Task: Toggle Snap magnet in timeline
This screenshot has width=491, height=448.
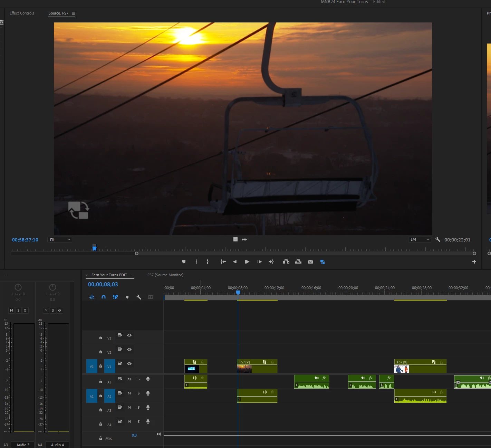Action: (x=104, y=297)
